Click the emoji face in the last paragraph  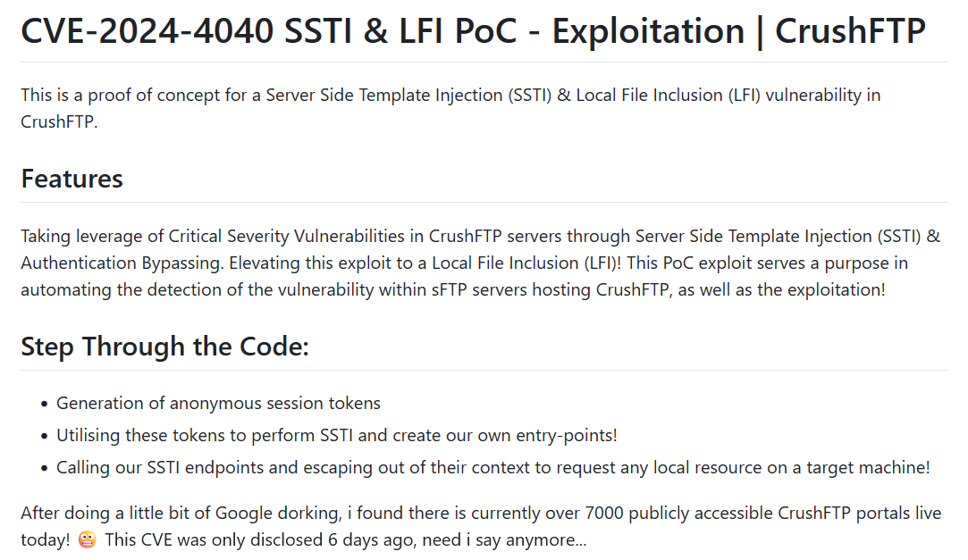87,541
